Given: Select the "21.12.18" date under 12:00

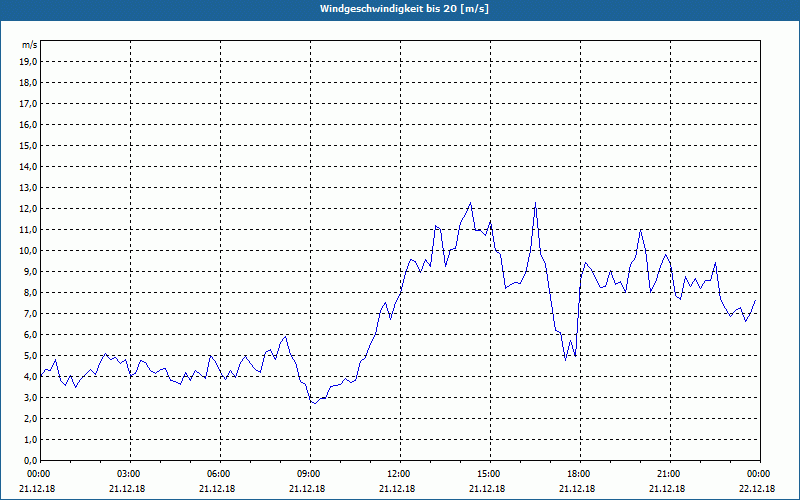Looking at the screenshot, I should click(x=397, y=489).
